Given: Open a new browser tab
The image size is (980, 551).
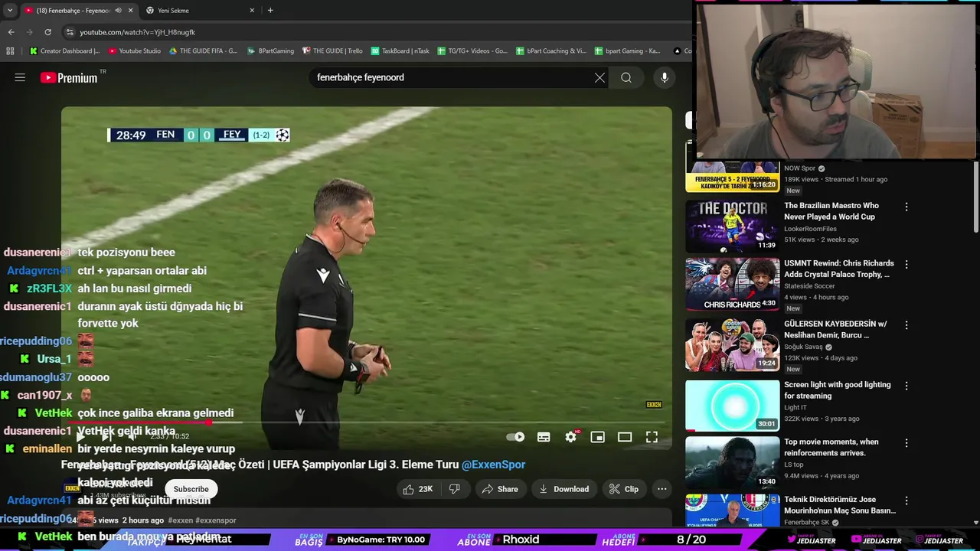Looking at the screenshot, I should (x=270, y=11).
